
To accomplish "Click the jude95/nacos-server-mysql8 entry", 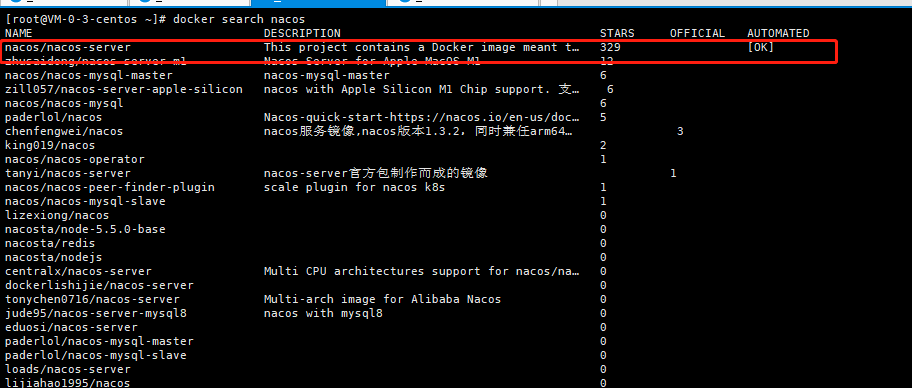I will tap(96, 313).
